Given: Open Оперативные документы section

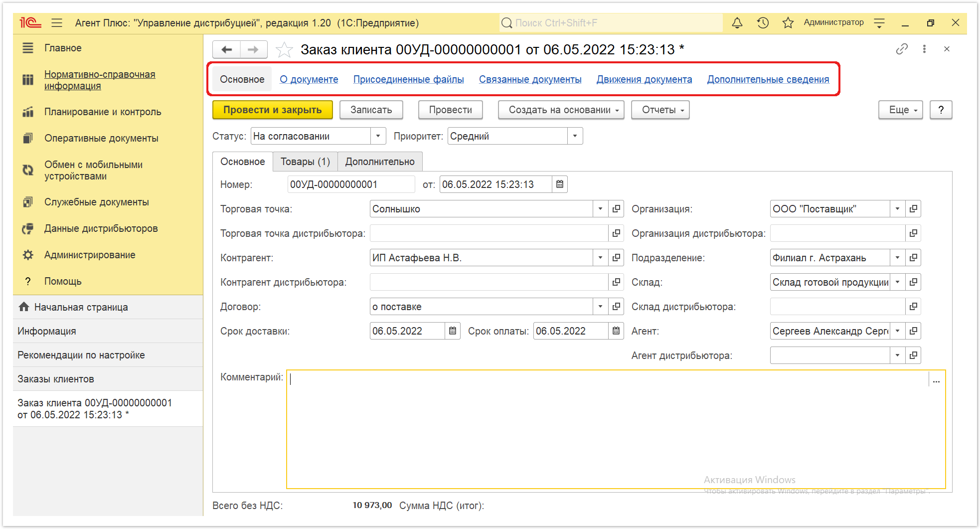Looking at the screenshot, I should (101, 138).
